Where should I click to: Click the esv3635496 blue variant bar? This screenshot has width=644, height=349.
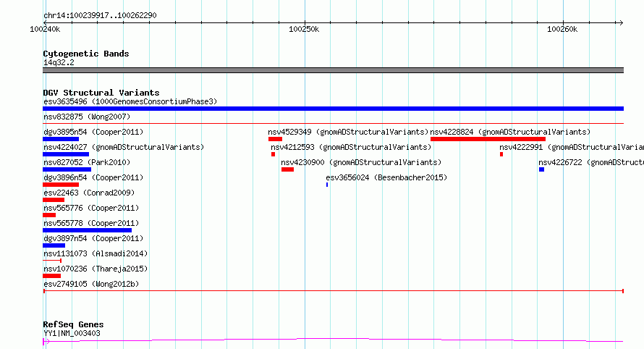point(333,109)
